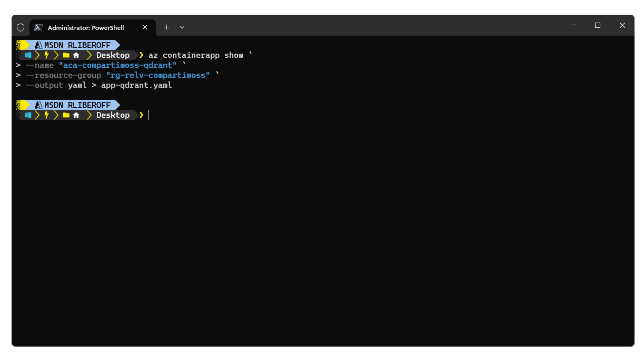Image resolution: width=644 pixels, height=355 pixels.
Task: Click the lightning bolt in first prompt
Action: 46,55
